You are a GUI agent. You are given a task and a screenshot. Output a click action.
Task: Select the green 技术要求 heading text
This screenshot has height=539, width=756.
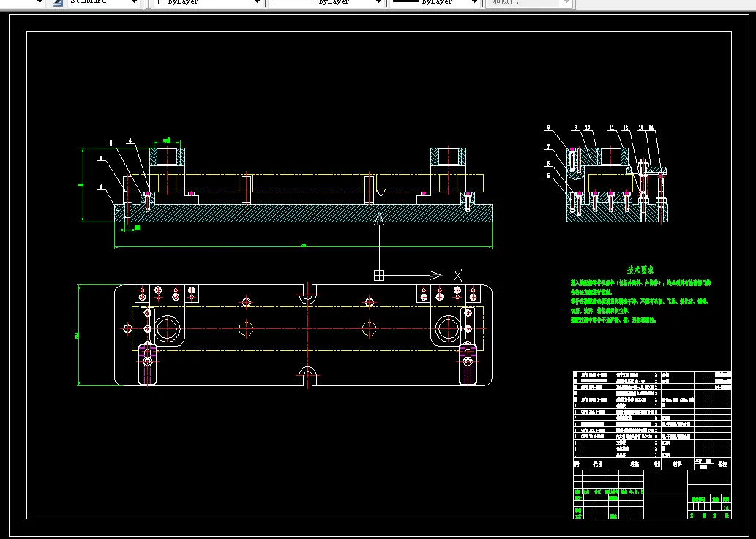(x=640, y=270)
